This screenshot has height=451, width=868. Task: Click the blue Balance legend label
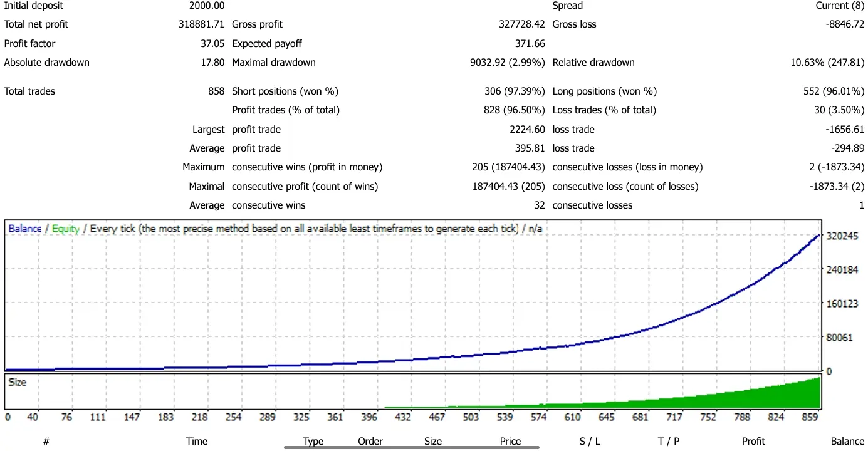pyautogui.click(x=25, y=229)
